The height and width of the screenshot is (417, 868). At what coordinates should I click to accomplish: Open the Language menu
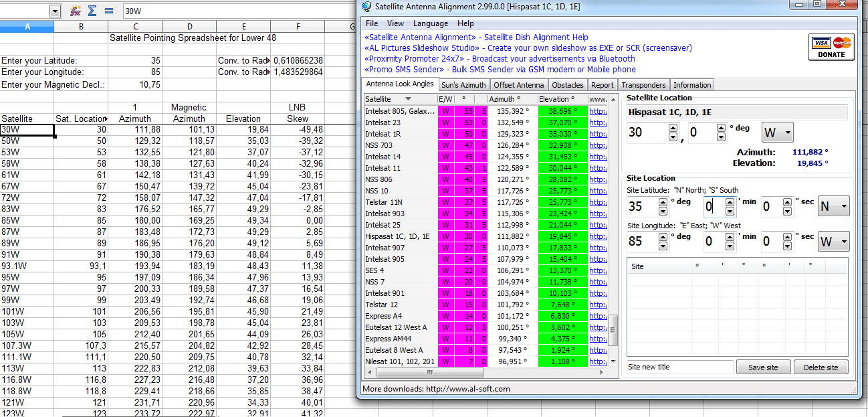pos(431,23)
